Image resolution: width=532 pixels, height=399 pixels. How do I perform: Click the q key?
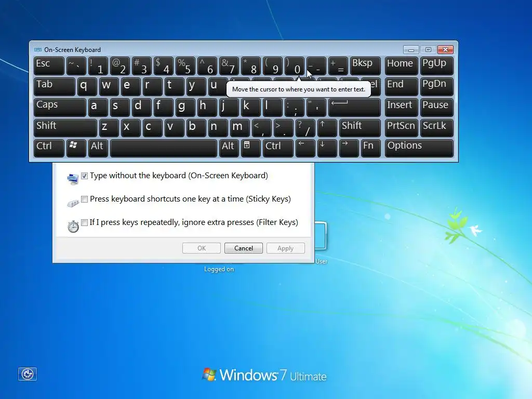point(87,87)
